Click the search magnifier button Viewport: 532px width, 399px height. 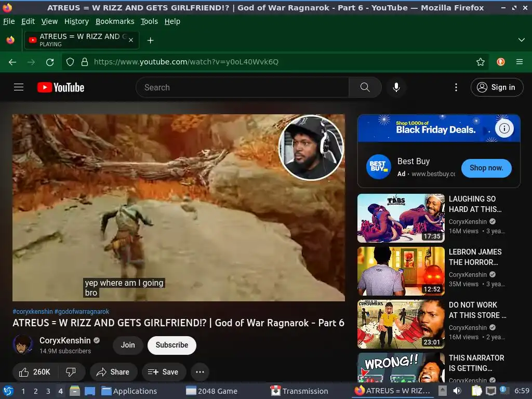tap(365, 87)
